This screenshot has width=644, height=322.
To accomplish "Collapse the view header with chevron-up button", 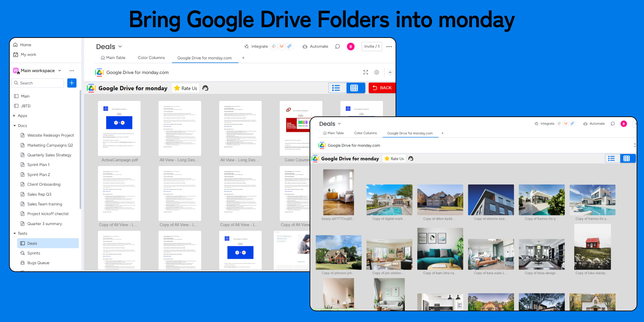I will coord(390,72).
